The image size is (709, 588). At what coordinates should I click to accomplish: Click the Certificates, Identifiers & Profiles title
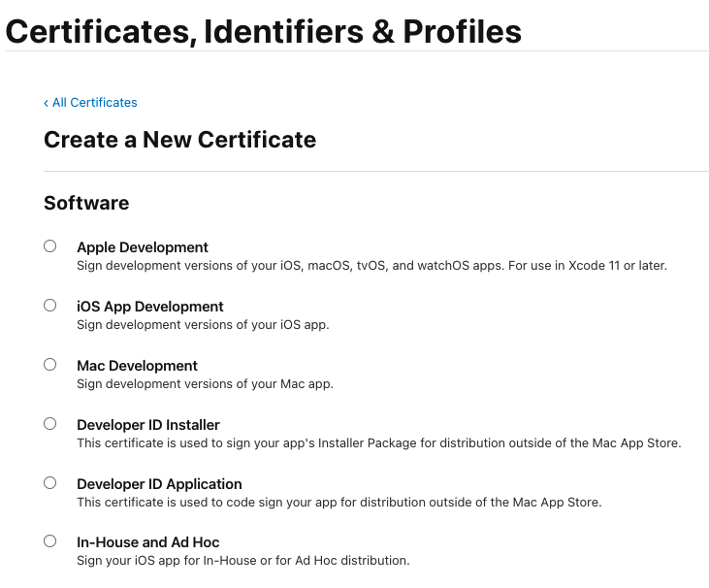(x=264, y=32)
